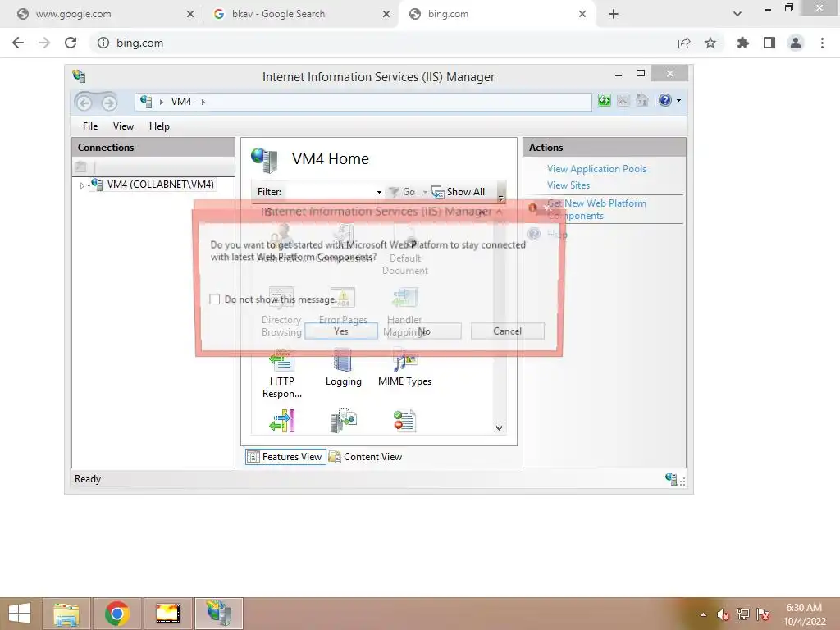Screen dimensions: 840x630
Task: Open the File menu in IIS Manager
Action: pyautogui.click(x=90, y=126)
